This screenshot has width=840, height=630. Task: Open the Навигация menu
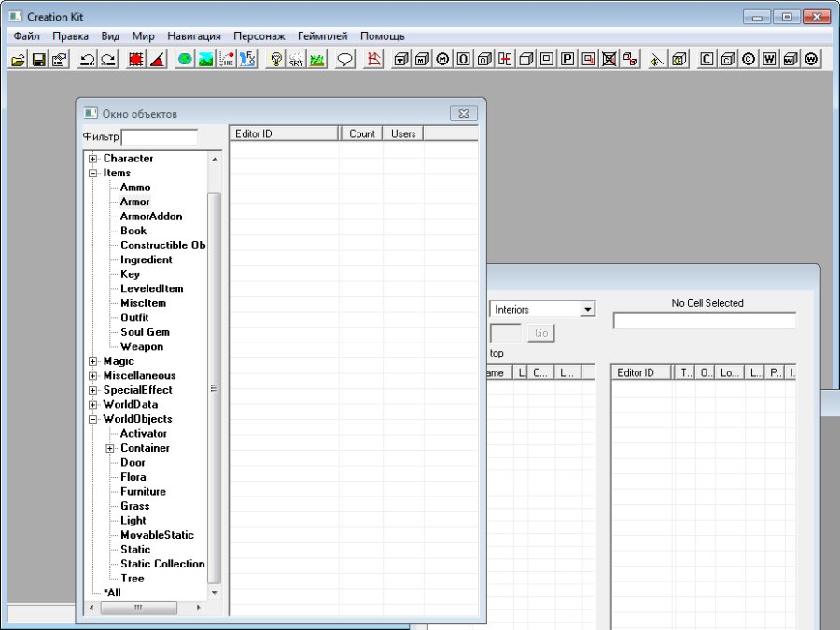click(194, 35)
